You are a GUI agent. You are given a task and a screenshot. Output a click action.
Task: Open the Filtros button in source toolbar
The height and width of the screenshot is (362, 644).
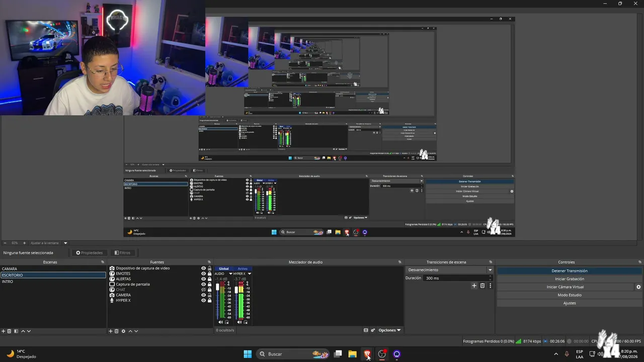click(x=122, y=253)
